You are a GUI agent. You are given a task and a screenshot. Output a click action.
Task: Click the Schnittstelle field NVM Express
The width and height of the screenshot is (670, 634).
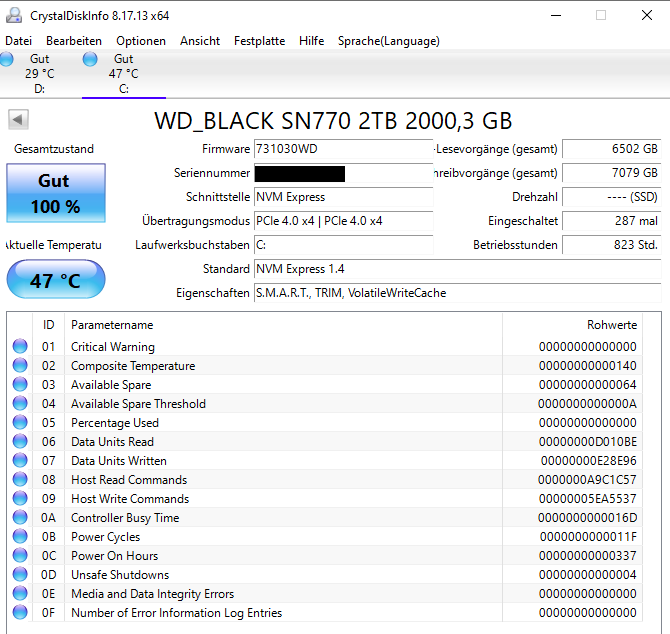pos(344,197)
